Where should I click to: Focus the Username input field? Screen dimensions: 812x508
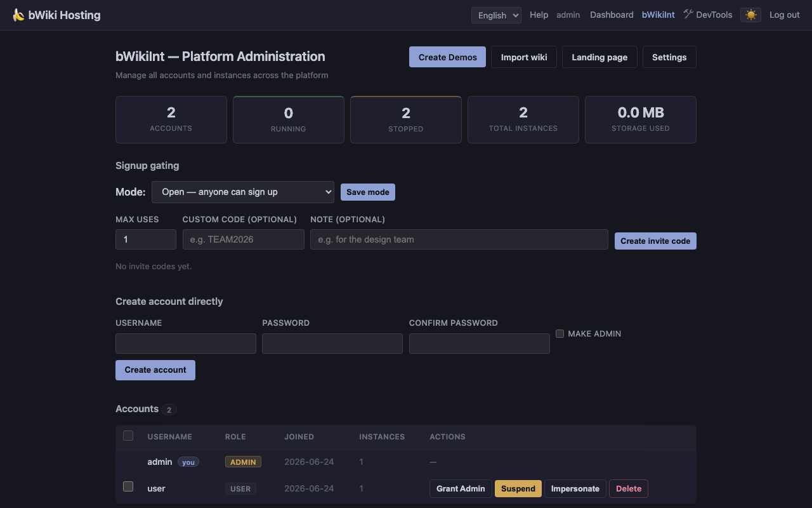point(186,344)
